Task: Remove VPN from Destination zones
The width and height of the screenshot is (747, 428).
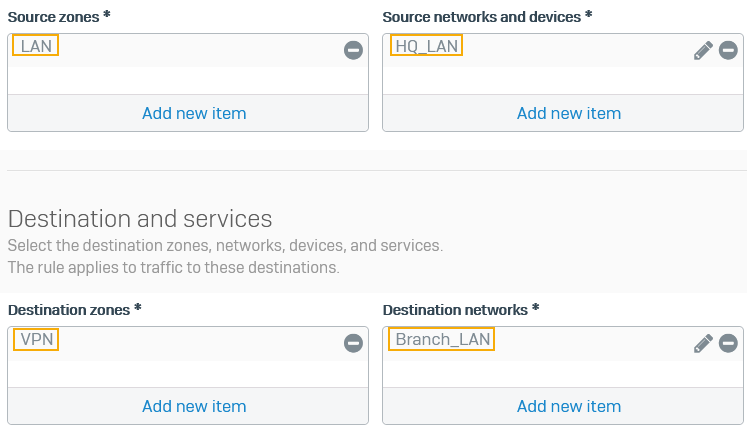Action: point(353,343)
